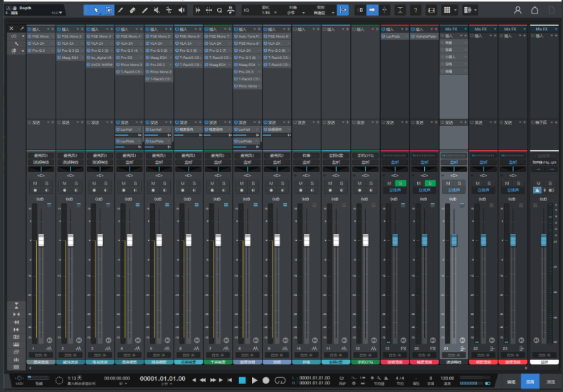Click the 4/4 time signature field

[x=399, y=378]
